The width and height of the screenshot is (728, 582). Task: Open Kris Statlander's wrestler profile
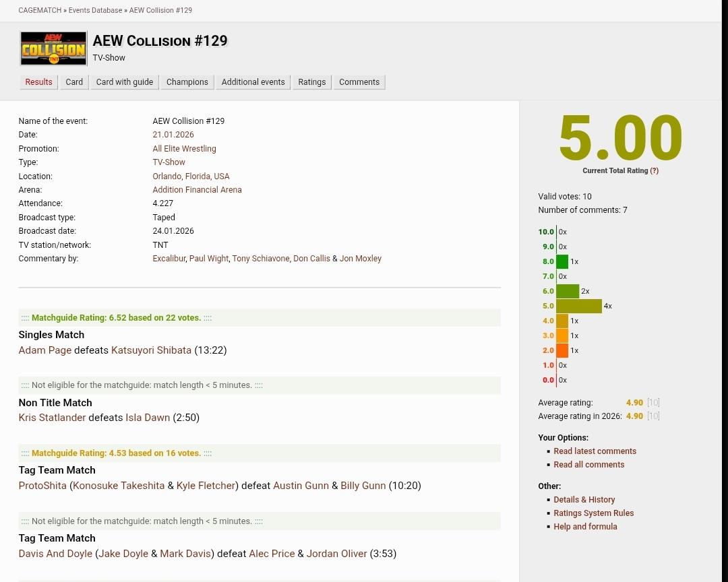tap(52, 418)
